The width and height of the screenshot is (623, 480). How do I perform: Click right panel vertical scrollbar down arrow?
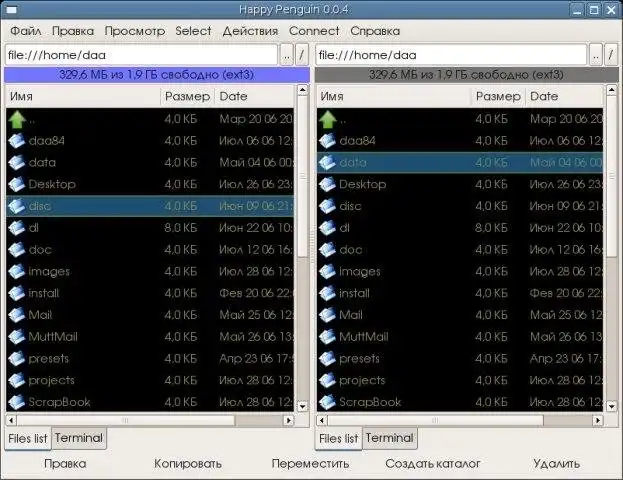pyautogui.click(x=611, y=406)
